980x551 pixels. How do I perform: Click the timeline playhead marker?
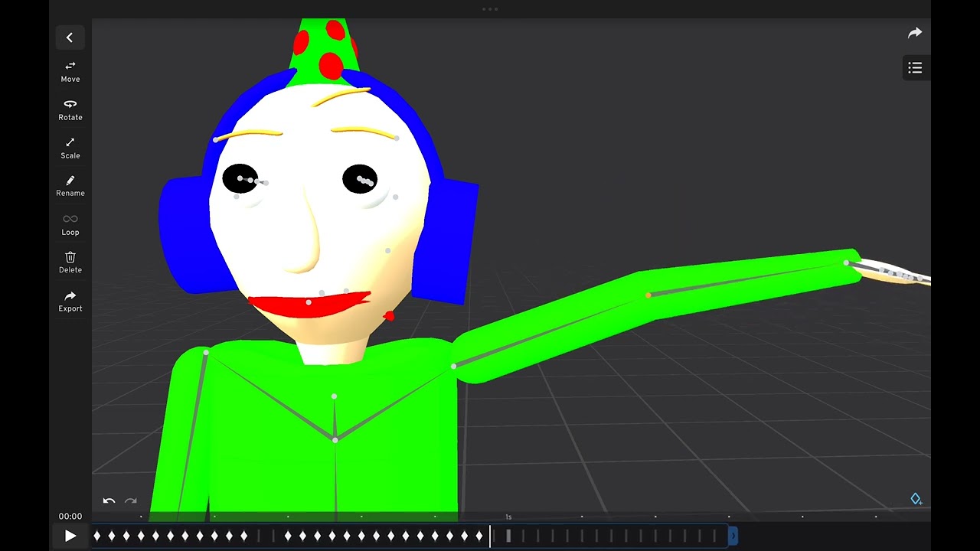[490, 536]
